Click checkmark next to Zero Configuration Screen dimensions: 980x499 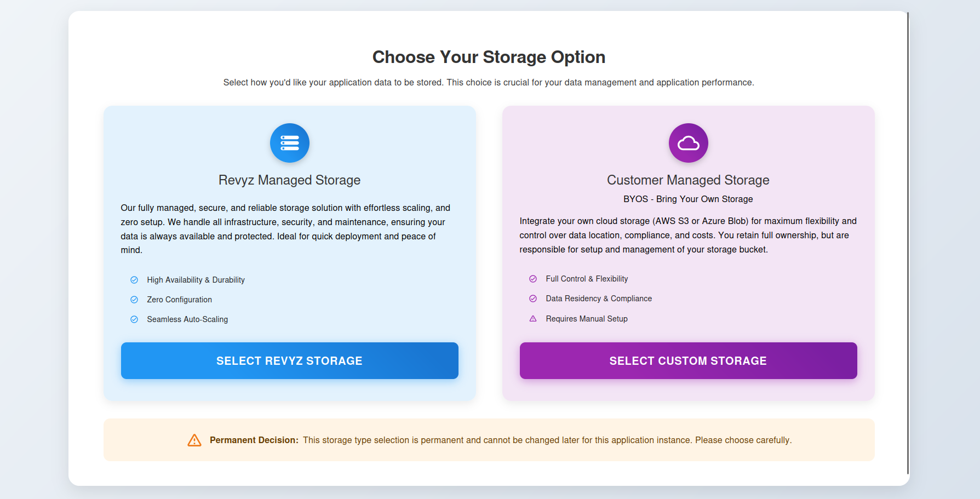click(134, 300)
